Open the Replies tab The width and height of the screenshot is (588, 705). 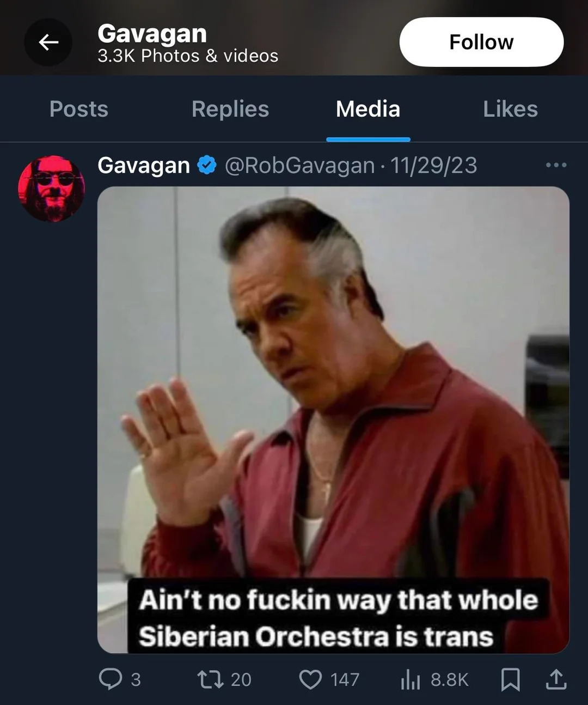[x=230, y=109]
